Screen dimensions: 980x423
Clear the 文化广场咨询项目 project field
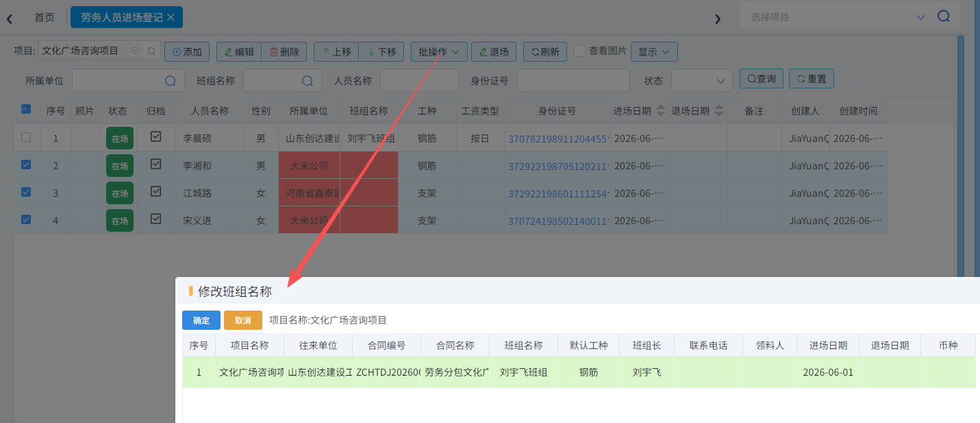[135, 51]
